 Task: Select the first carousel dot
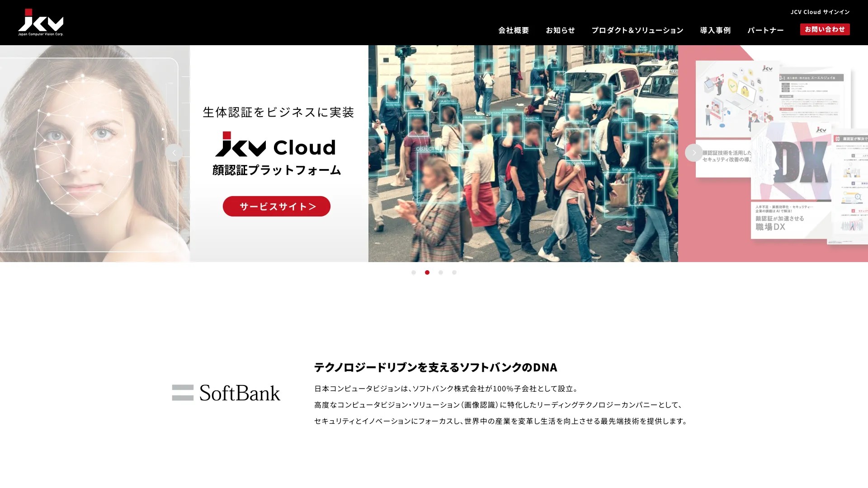413,272
